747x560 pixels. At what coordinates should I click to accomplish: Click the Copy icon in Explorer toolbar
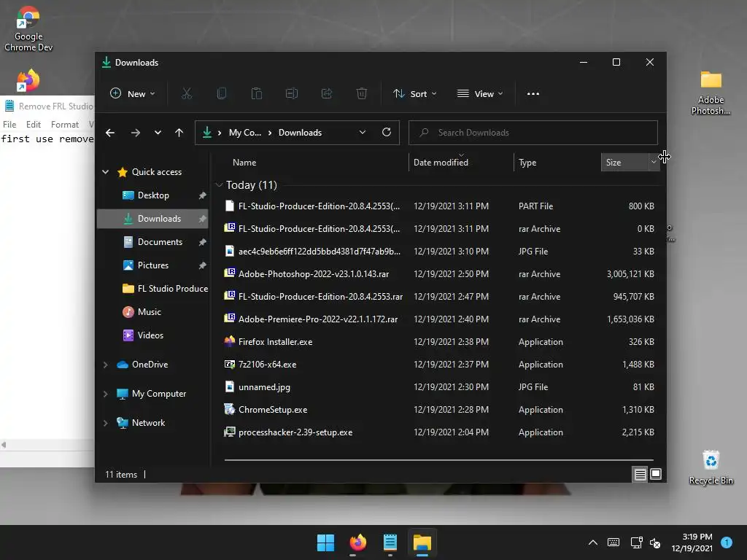222,94
